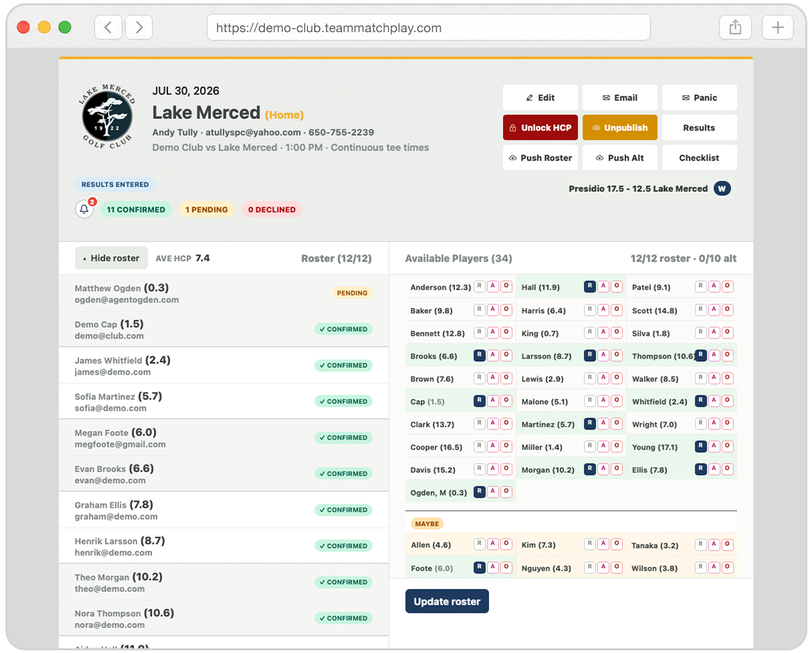
Task: Toggle the selected R for Larsson (8.7)
Action: (590, 355)
